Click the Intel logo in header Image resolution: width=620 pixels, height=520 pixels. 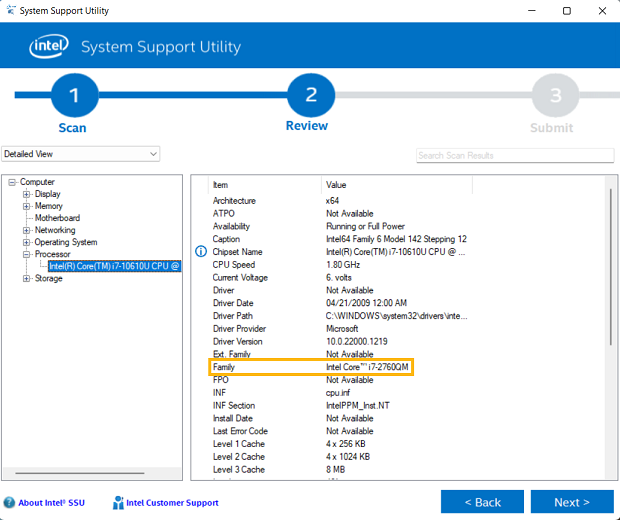(x=49, y=46)
